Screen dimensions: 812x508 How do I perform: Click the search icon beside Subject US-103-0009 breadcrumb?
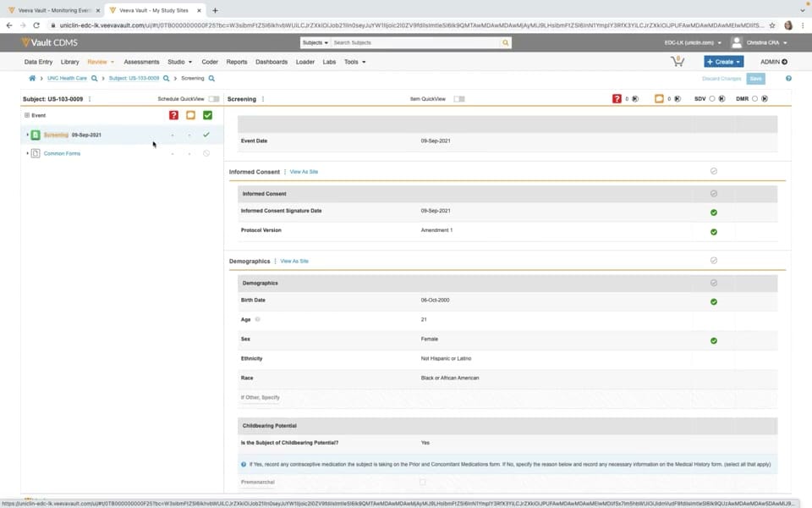point(167,78)
